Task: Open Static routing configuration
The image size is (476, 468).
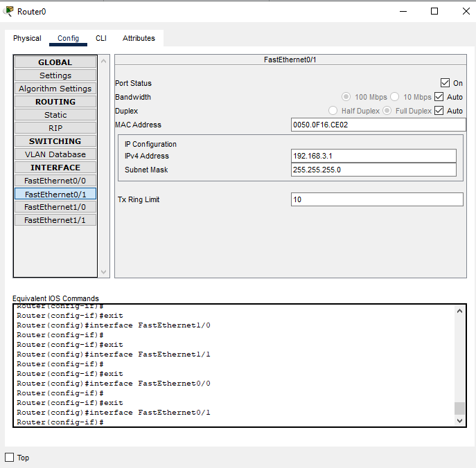Action: point(55,115)
